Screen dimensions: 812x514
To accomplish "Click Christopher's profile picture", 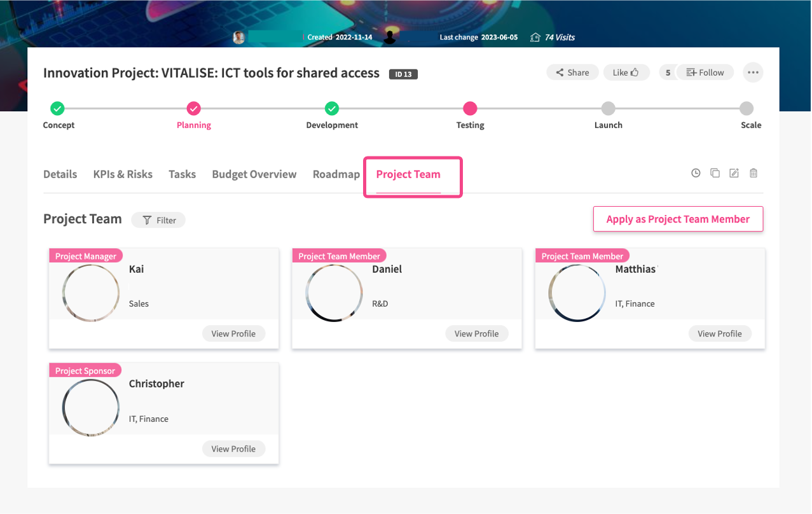I will click(91, 408).
